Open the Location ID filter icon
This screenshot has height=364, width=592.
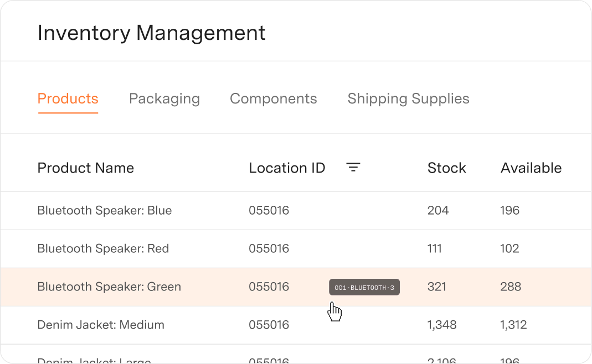(x=353, y=167)
